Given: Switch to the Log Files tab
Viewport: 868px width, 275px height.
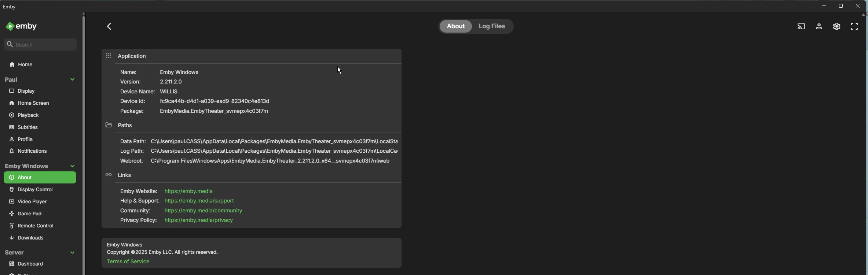Looking at the screenshot, I should coord(492,26).
